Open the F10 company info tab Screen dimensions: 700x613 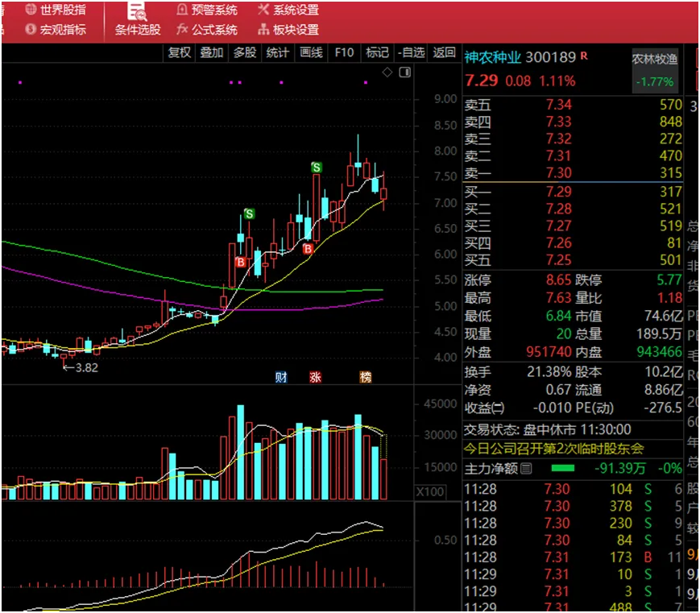344,52
